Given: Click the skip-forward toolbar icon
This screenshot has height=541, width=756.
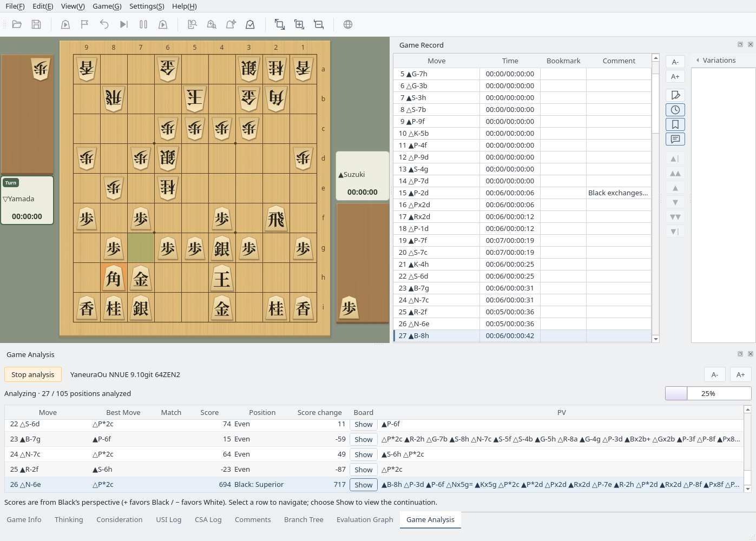Looking at the screenshot, I should pyautogui.click(x=124, y=24).
